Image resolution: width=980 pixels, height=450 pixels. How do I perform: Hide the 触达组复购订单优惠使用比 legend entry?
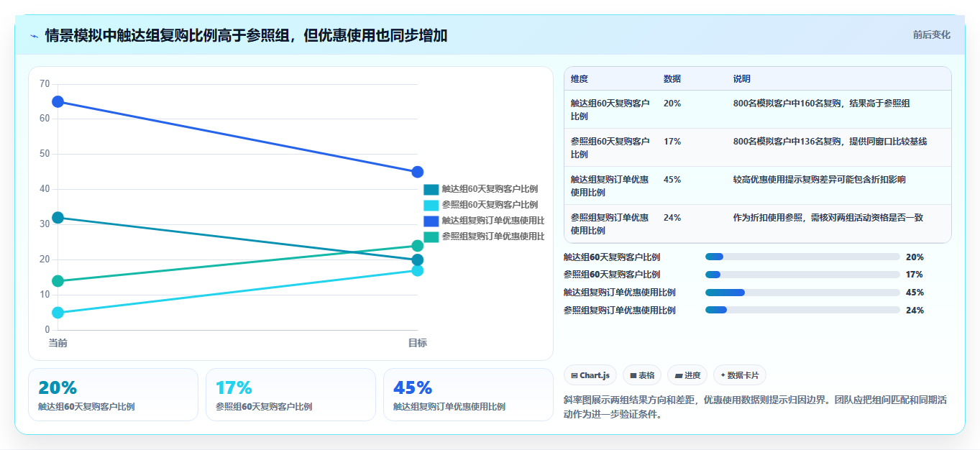click(484, 221)
